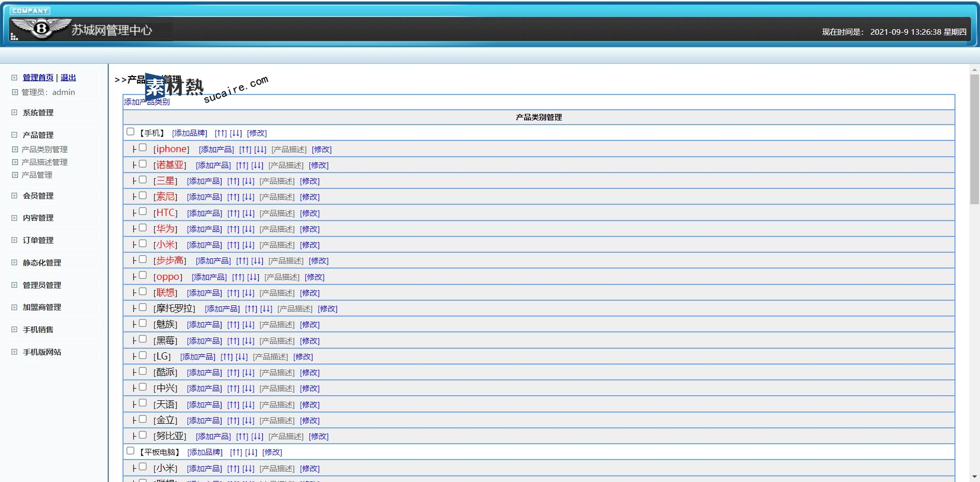Open the 会员管理 menu label

(x=38, y=196)
